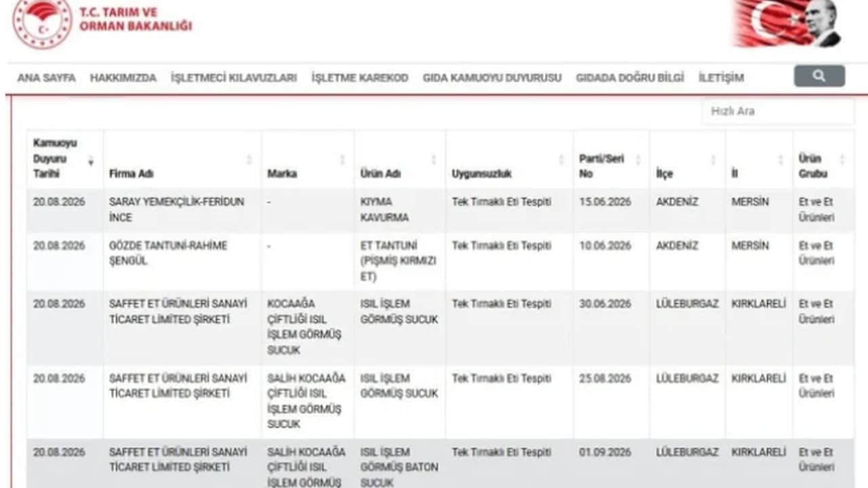Click the product ISIL İŞLEM GÖRMÜŞ BATON SUCUK

399,467
